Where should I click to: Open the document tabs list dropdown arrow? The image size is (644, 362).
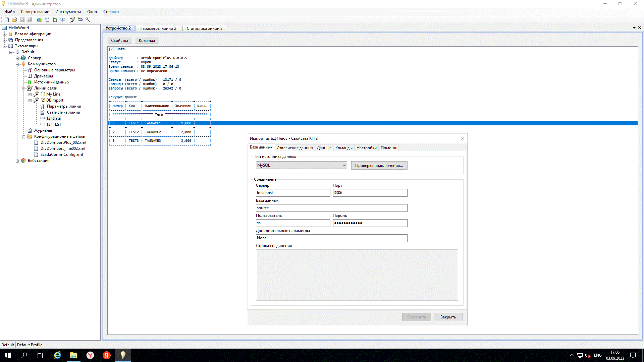(634, 28)
